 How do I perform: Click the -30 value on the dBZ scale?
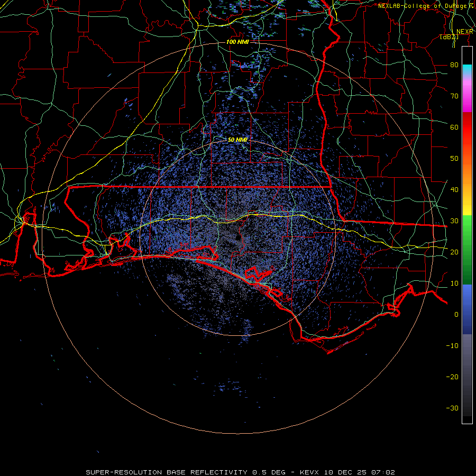(x=452, y=408)
